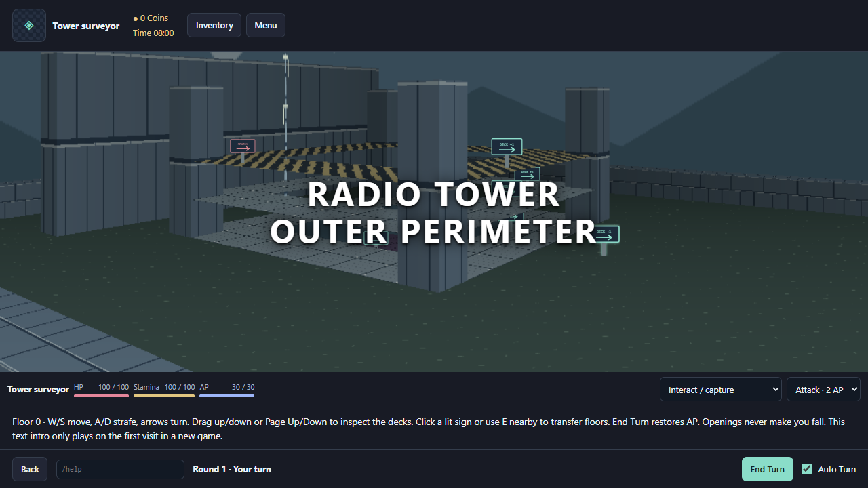Open the Interact / capture dropdown
Image resolution: width=868 pixels, height=488 pixels.
(721, 390)
